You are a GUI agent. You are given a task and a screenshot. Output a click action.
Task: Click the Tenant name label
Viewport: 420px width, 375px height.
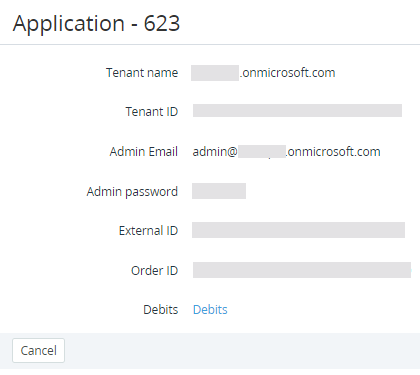pos(142,73)
